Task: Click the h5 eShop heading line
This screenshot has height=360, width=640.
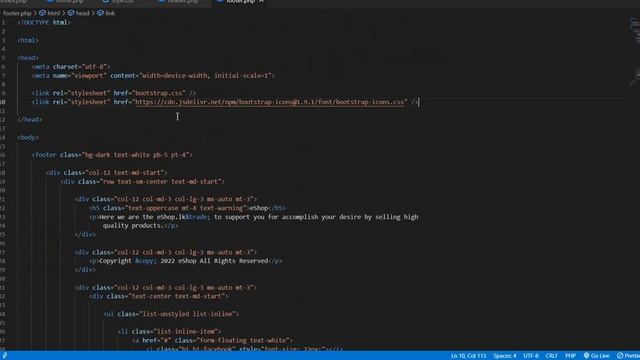Action: click(x=187, y=208)
